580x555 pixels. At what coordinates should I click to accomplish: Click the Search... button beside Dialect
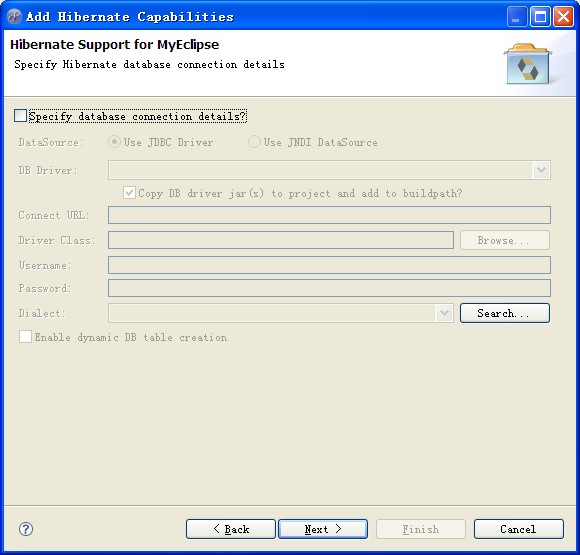tap(505, 313)
